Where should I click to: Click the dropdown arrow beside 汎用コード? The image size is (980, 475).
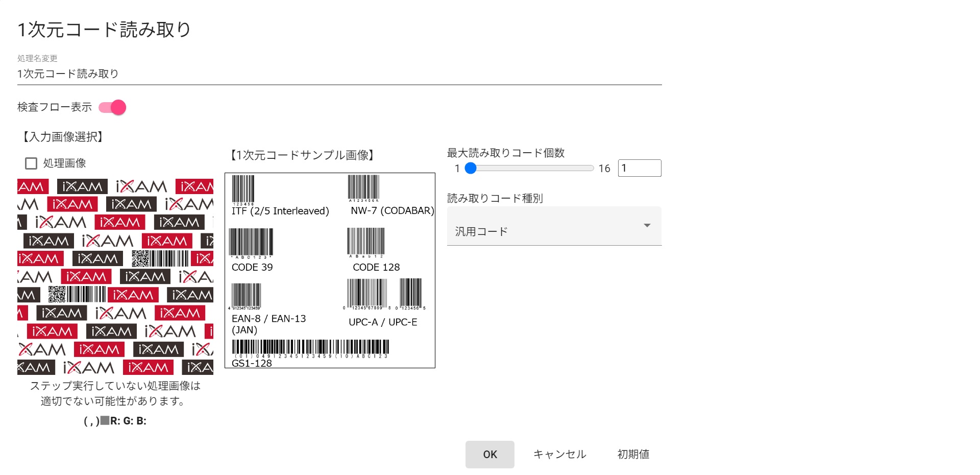pos(647,226)
